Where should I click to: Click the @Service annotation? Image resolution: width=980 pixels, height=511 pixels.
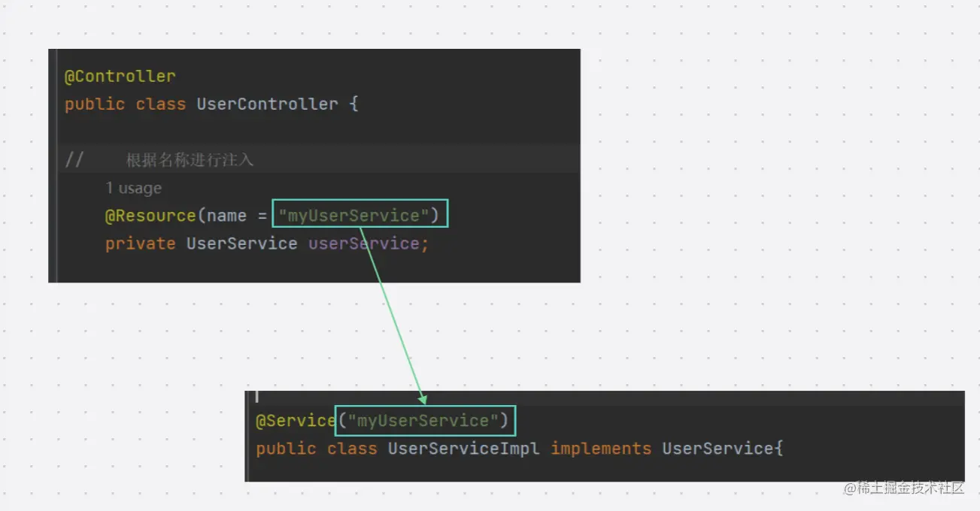coord(296,421)
